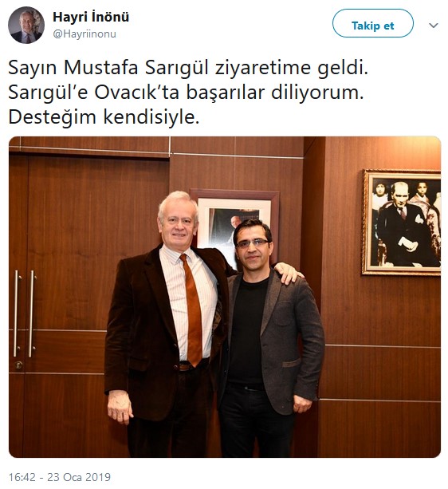Viewport: 448px width, 489px height.
Task: Click the hand resting on the gray blazer shoulder
Action: coord(289,273)
